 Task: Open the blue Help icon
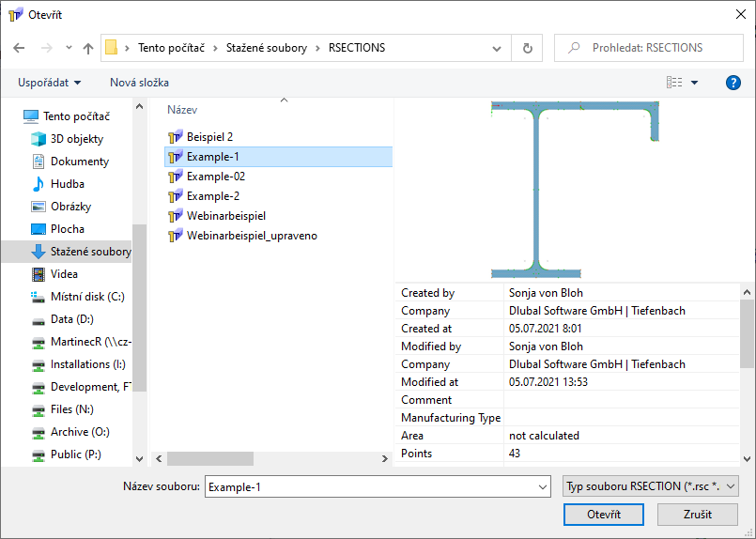tap(733, 83)
